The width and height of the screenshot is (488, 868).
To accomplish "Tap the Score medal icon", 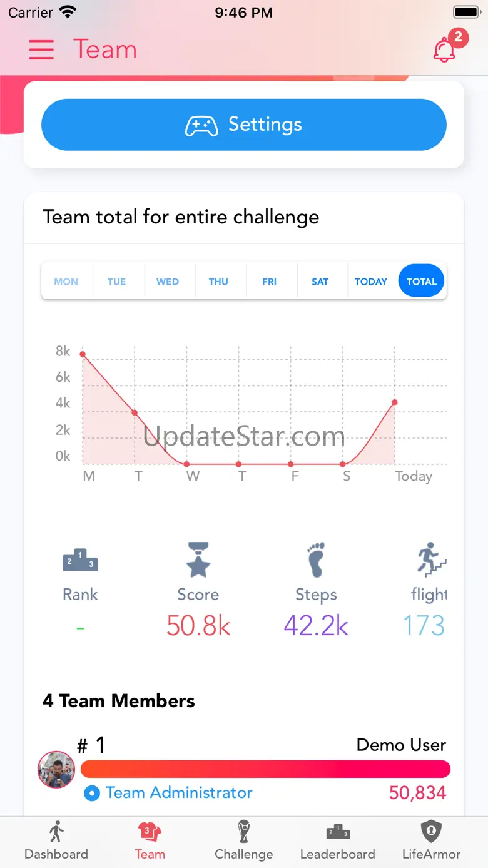I will point(198,559).
